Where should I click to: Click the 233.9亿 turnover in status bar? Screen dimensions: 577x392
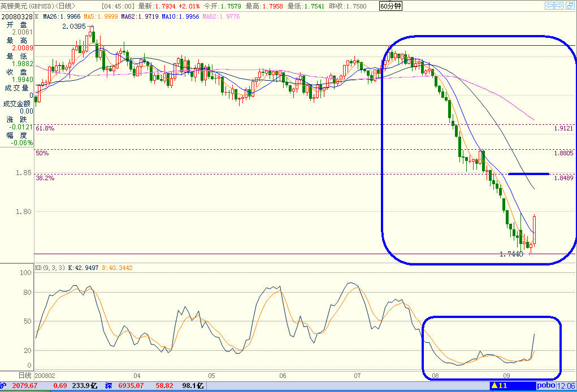click(85, 385)
